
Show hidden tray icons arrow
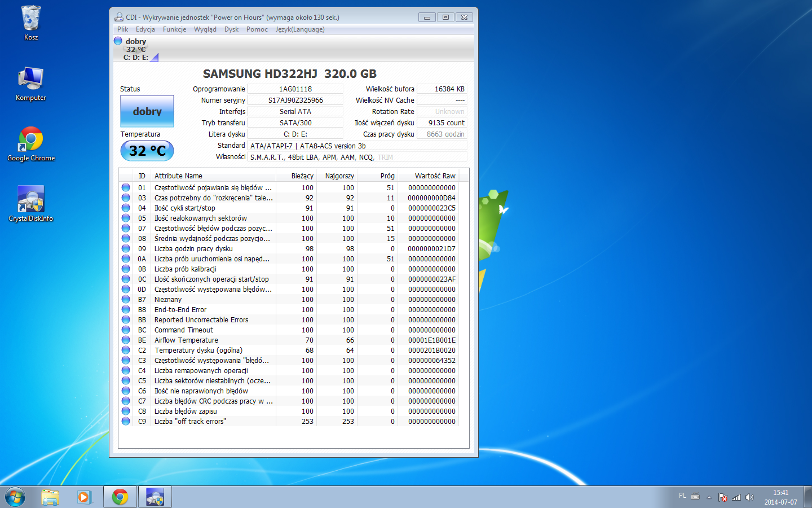point(709,497)
